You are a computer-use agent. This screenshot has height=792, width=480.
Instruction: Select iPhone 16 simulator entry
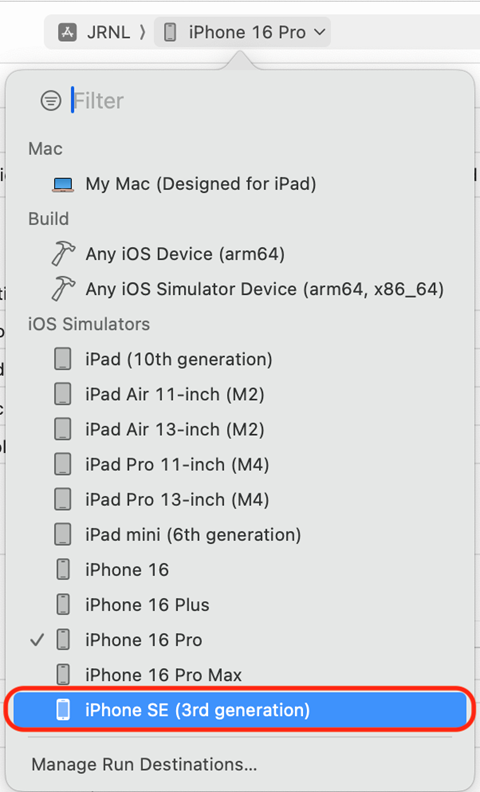click(x=240, y=570)
